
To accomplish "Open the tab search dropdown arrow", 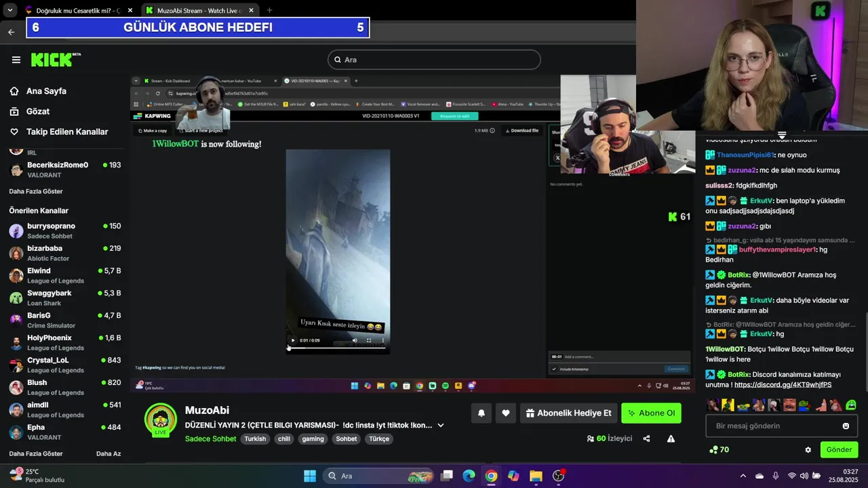I will click(9, 11).
